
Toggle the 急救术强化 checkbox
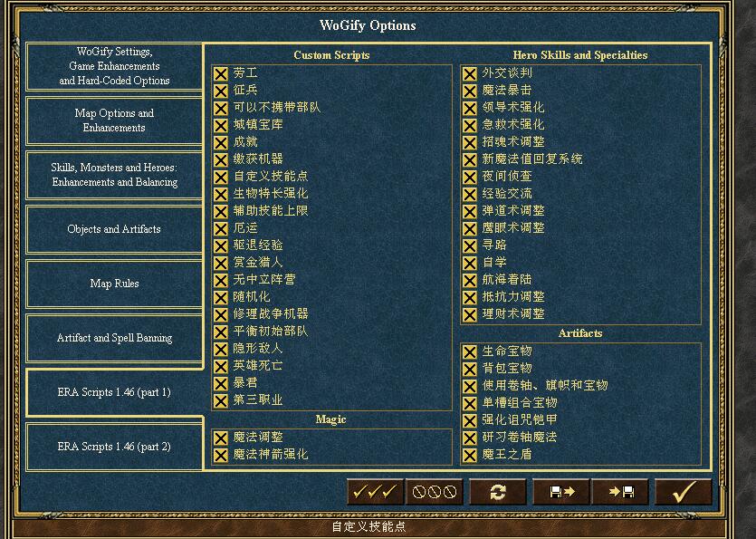[470, 125]
